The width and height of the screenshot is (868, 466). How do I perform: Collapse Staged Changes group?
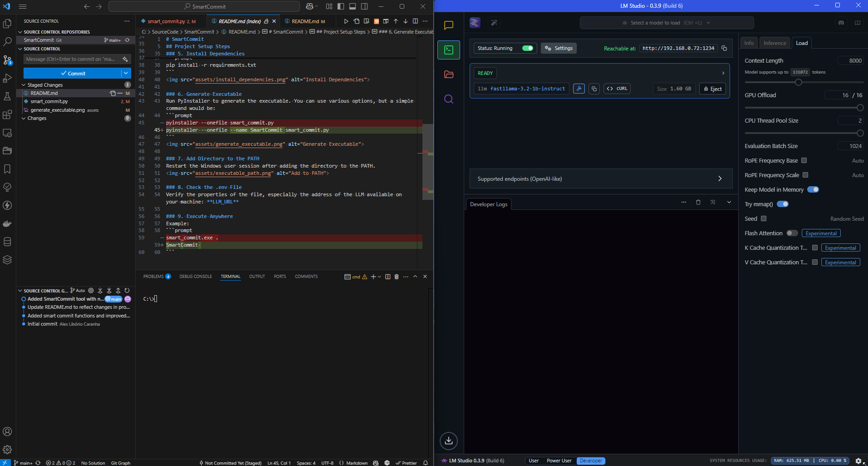pyautogui.click(x=24, y=85)
